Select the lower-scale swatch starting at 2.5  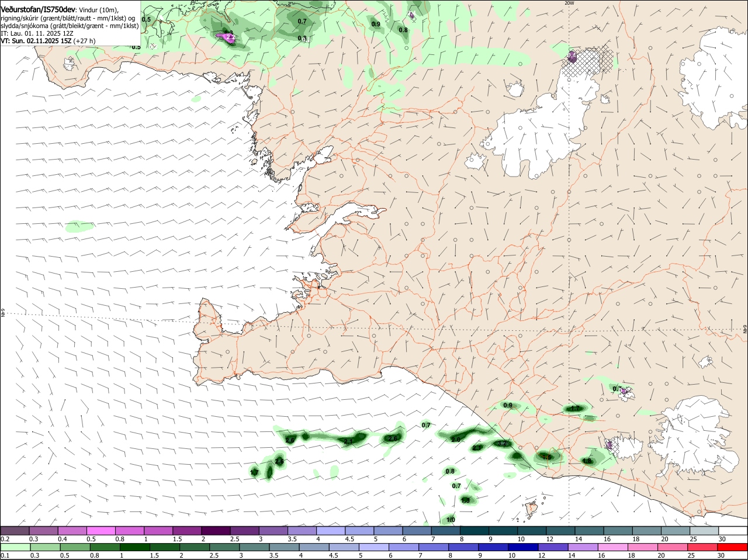225,547
